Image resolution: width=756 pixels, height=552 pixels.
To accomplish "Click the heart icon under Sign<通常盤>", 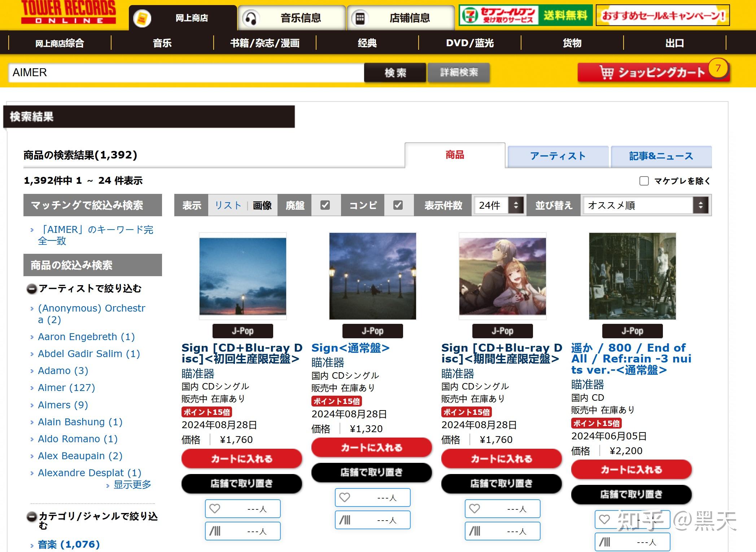I will click(345, 497).
